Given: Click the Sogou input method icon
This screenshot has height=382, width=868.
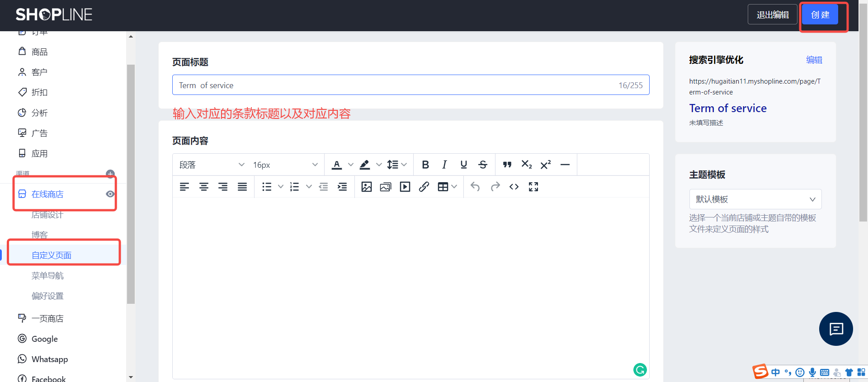Looking at the screenshot, I should (x=760, y=372).
